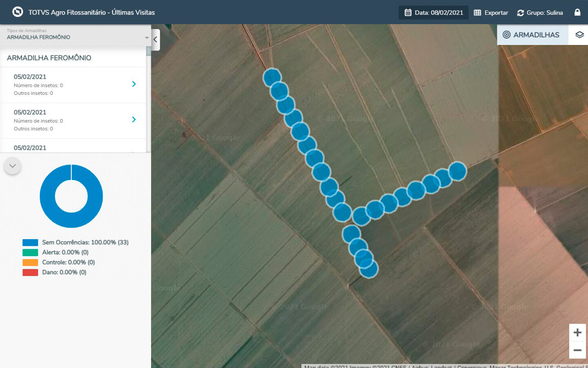Toggle orange Controle legend entry
The image size is (588, 368).
(30, 263)
